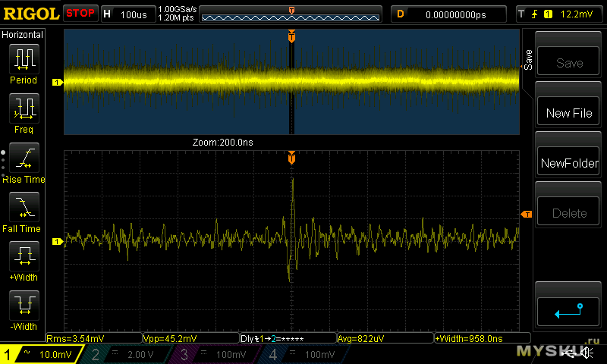The image size is (607, 364).
Task: Click the Dly 1→2 measurement
Action: (288, 338)
